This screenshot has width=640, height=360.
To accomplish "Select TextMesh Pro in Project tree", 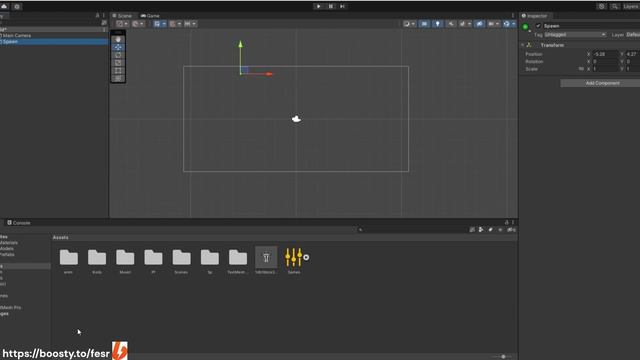I will point(11,307).
